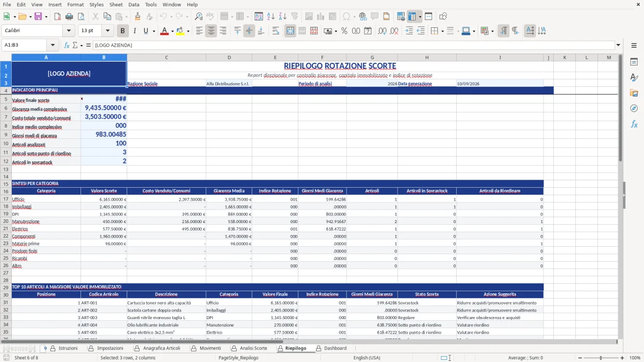Export directly as PDF

click(57, 17)
